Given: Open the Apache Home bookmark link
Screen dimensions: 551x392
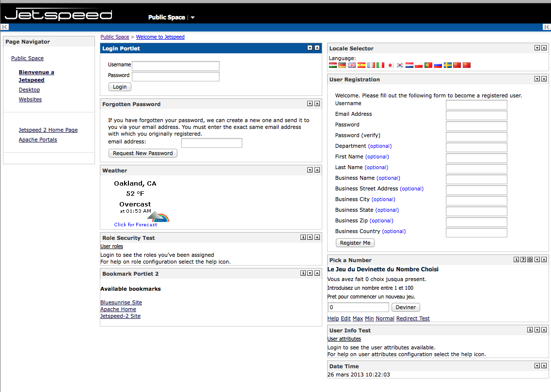Looking at the screenshot, I should point(118,309).
